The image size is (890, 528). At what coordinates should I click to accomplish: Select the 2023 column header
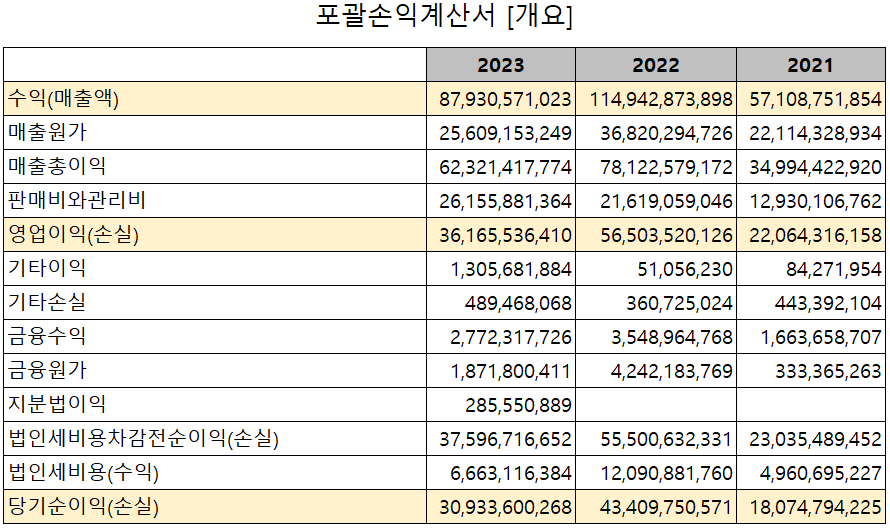501,65
